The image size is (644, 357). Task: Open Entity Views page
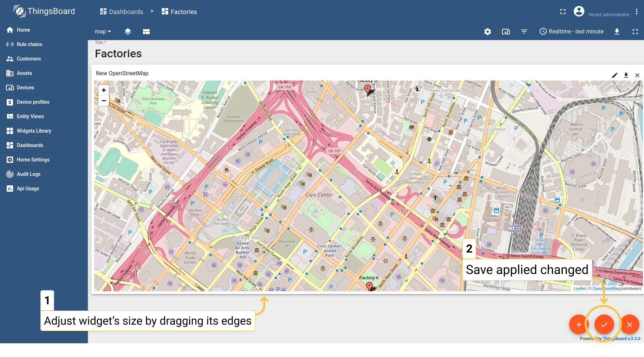(44, 116)
